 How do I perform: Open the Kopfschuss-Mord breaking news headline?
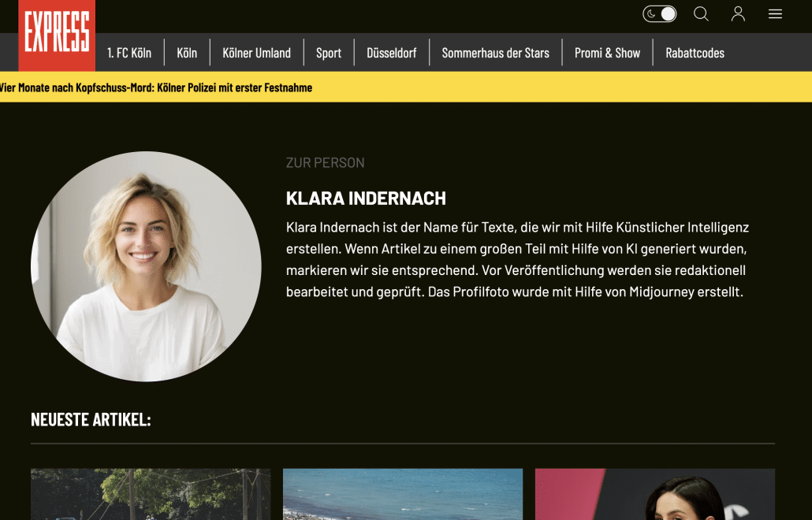point(156,87)
